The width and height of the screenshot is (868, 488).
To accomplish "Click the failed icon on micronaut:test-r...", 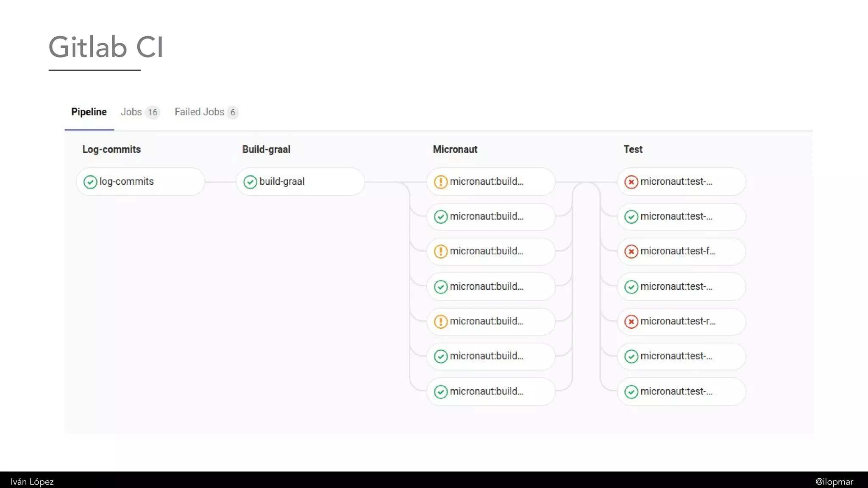I will (x=631, y=322).
